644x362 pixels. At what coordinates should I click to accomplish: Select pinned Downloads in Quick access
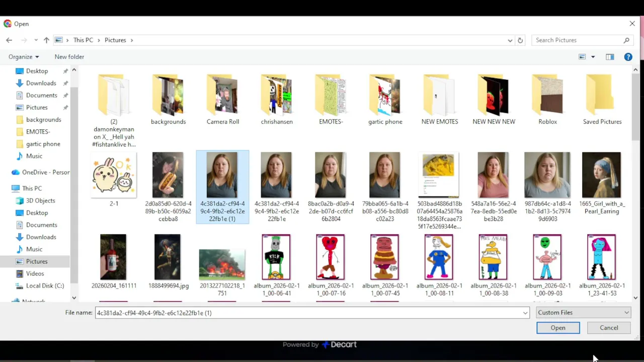click(x=41, y=83)
